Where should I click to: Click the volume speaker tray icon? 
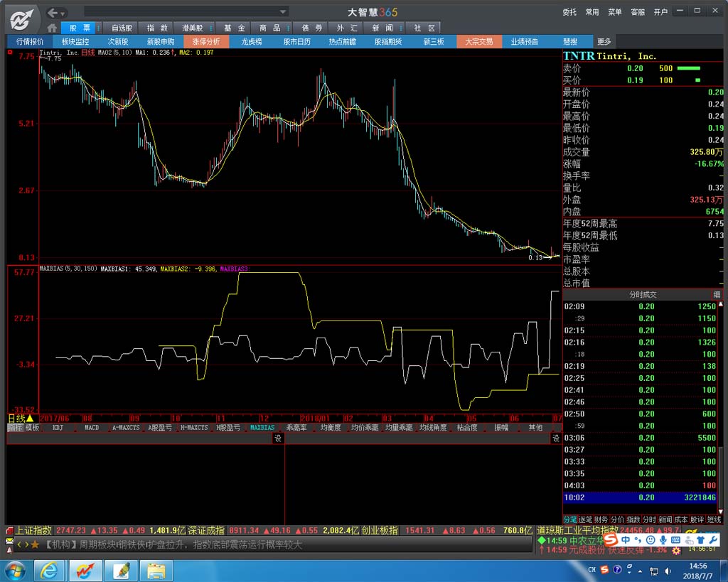click(668, 571)
